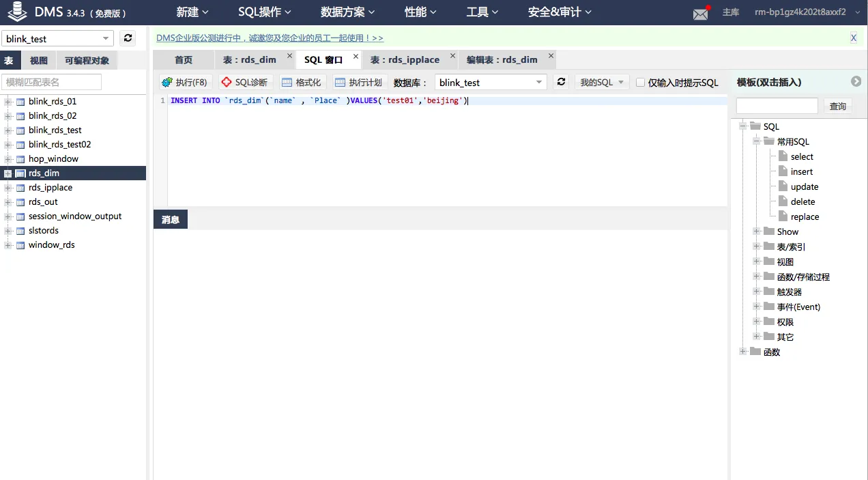Click the 主库 label in header
The image size is (868, 480).
tap(731, 12)
